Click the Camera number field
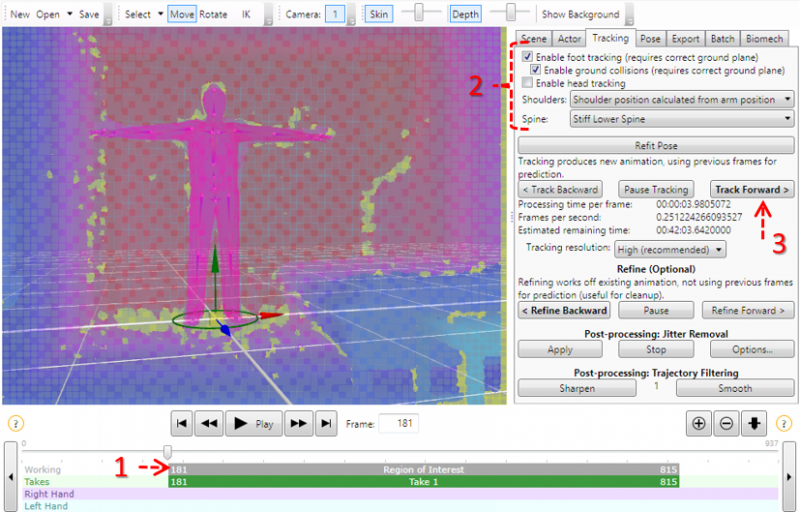This screenshot has width=800, height=512. 335,14
